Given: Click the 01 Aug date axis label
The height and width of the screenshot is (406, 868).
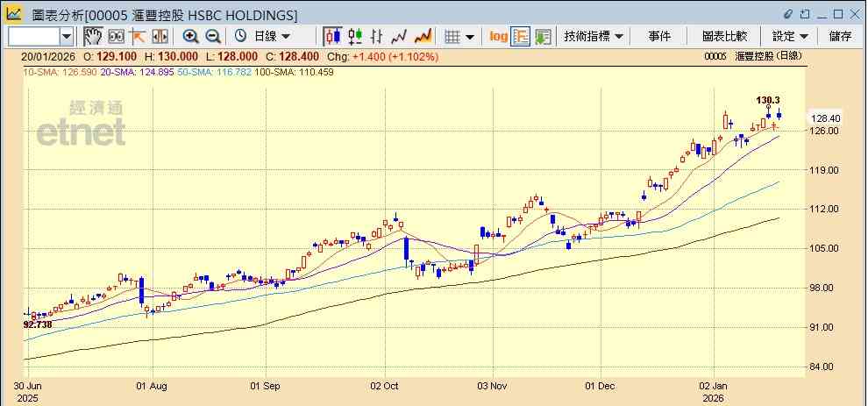Looking at the screenshot, I should click(152, 386).
